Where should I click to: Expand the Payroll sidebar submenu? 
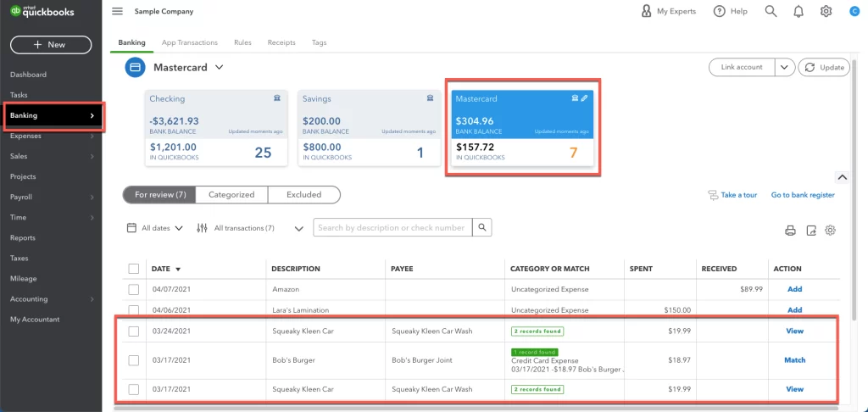click(x=92, y=198)
